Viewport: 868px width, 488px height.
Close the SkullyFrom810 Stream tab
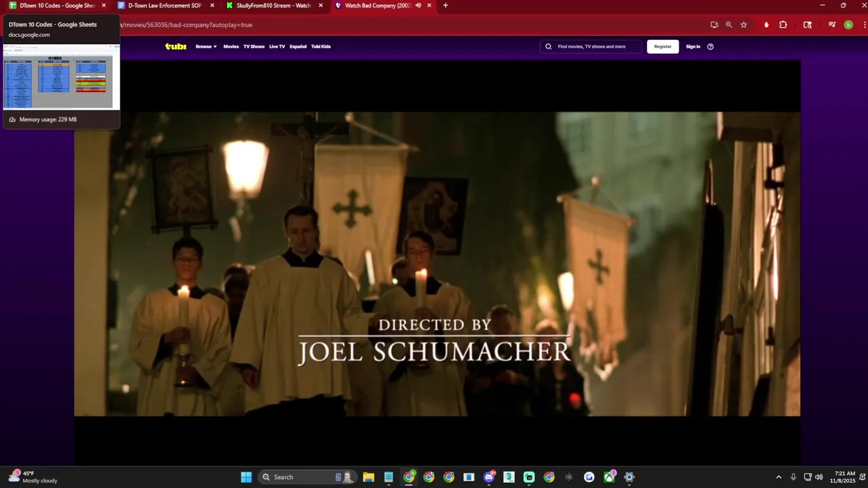tap(321, 5)
